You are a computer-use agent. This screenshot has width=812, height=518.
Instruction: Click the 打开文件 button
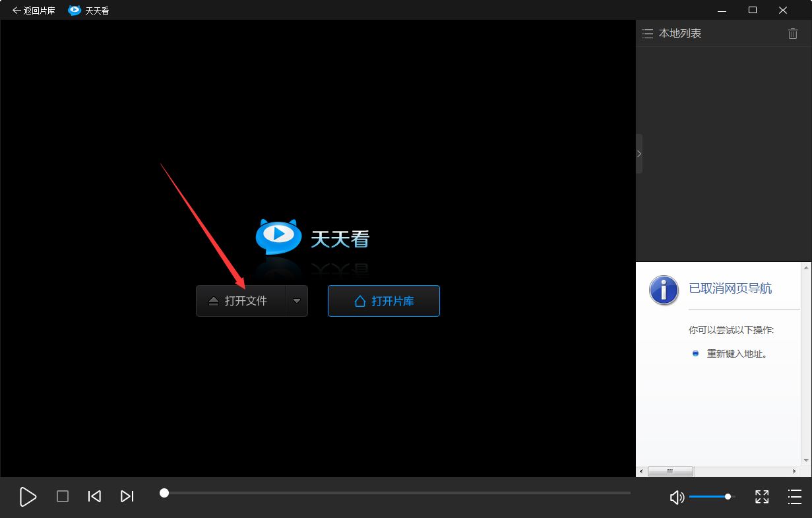(241, 301)
